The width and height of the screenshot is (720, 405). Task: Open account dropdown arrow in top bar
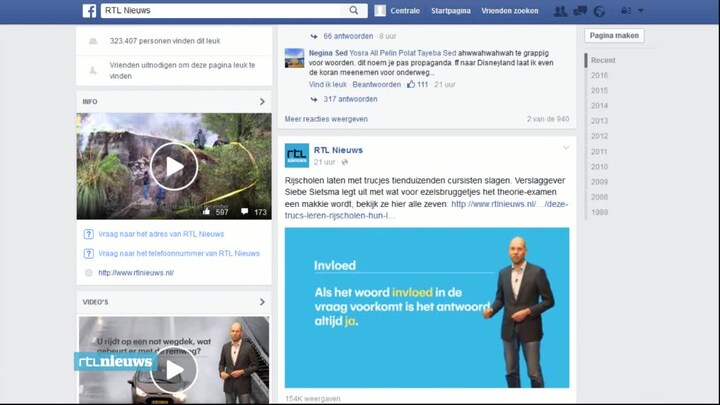coord(641,11)
